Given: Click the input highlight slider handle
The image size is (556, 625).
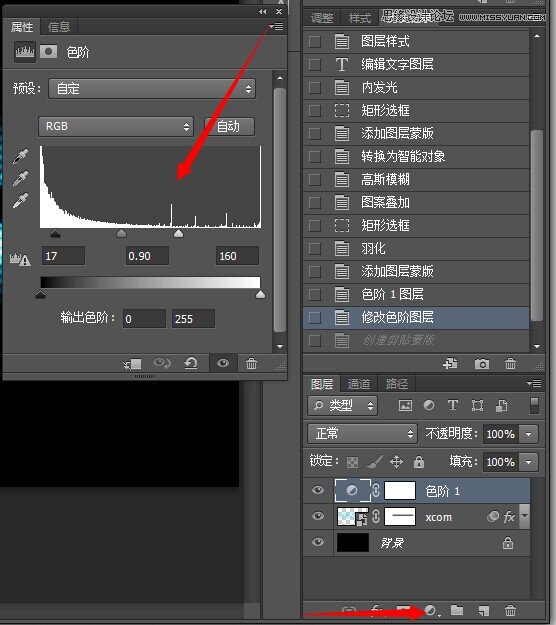Looking at the screenshot, I should point(179,233).
